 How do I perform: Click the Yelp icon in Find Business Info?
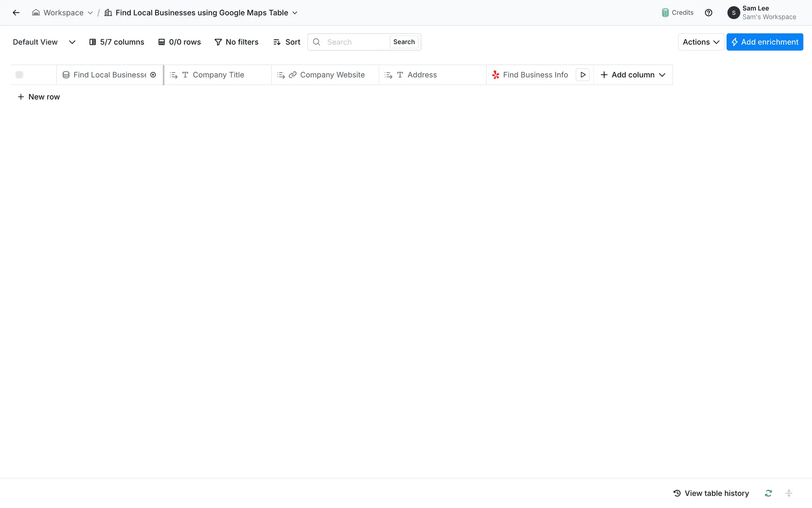point(496,75)
